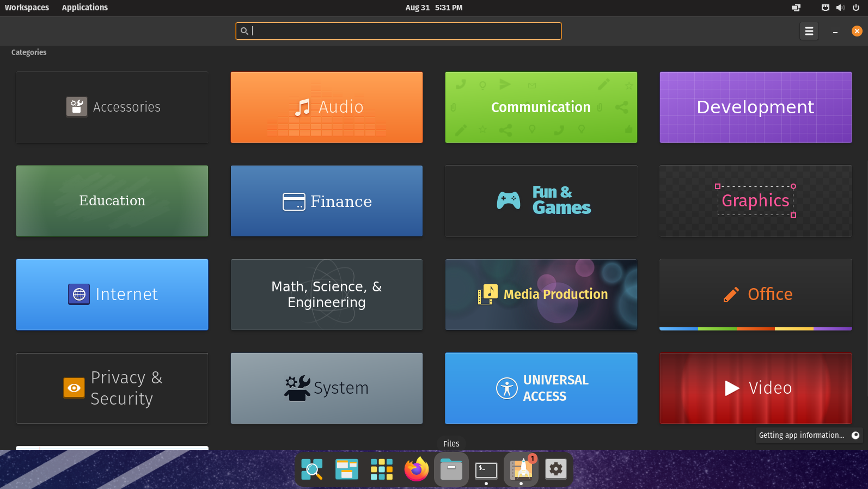Open Settings gear in the dock
The width and height of the screenshot is (868, 489).
click(x=556, y=469)
